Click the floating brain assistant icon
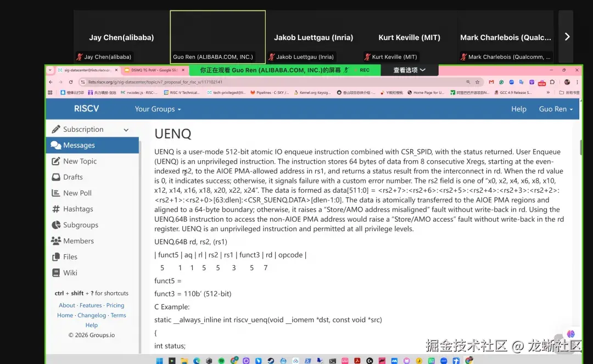The height and width of the screenshot is (364, 593). click(570, 334)
